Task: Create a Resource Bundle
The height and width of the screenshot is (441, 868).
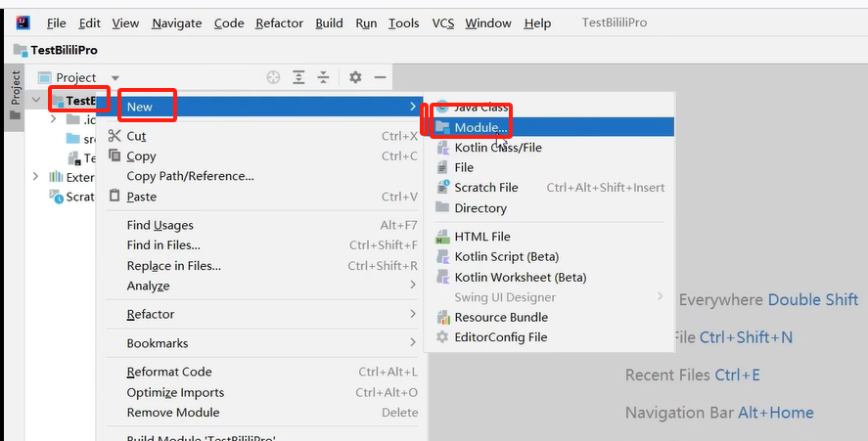Action: 550,317
